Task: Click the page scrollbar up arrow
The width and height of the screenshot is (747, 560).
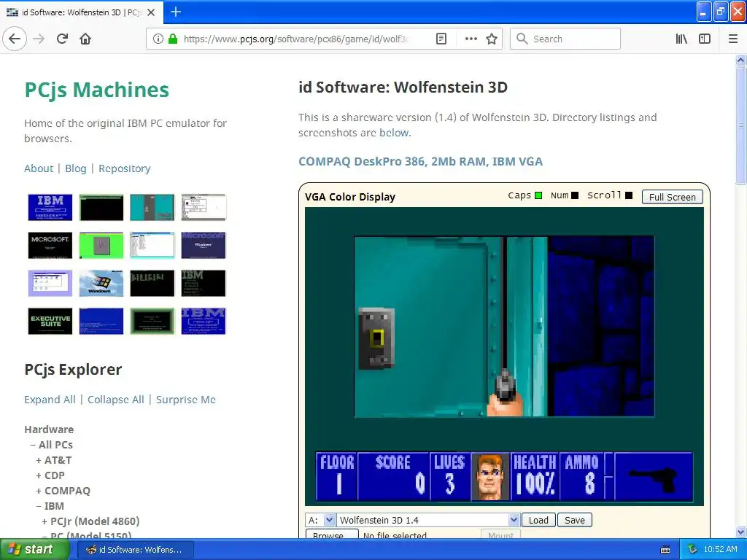Action: pos(740,60)
